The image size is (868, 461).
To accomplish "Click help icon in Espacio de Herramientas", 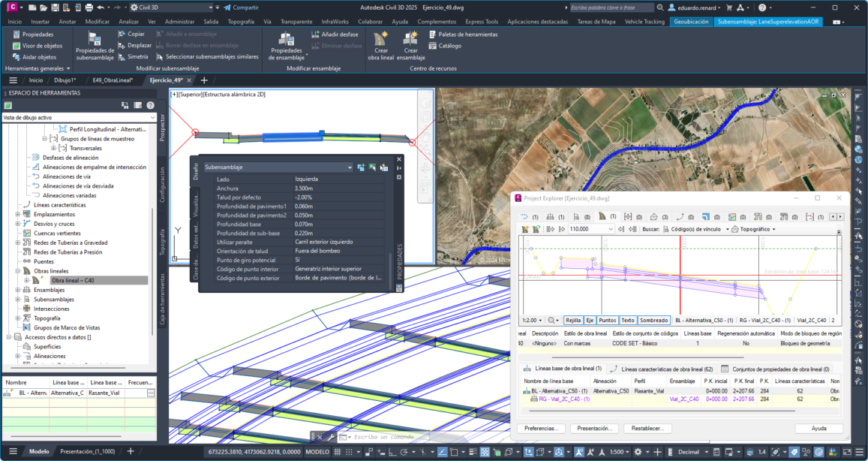I will click(x=150, y=106).
